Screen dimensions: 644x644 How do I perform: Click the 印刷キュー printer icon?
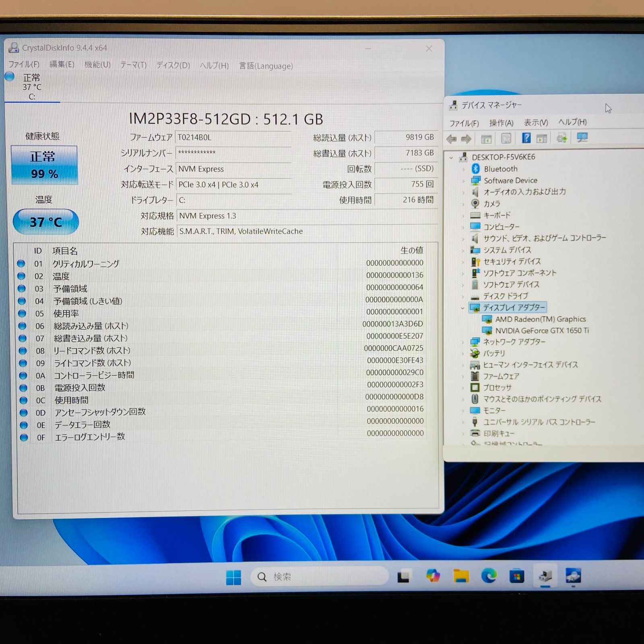pyautogui.click(x=475, y=433)
